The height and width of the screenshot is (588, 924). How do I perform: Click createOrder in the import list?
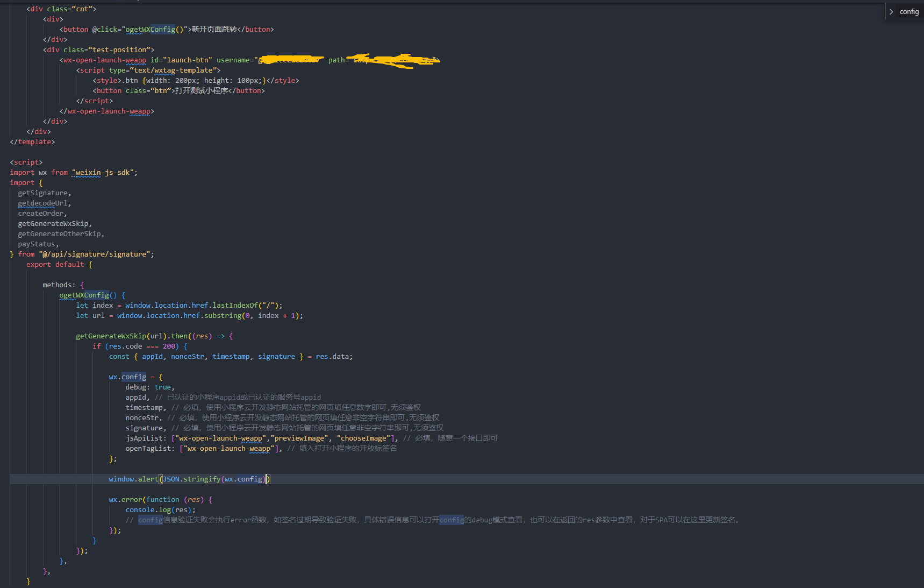[x=41, y=214]
